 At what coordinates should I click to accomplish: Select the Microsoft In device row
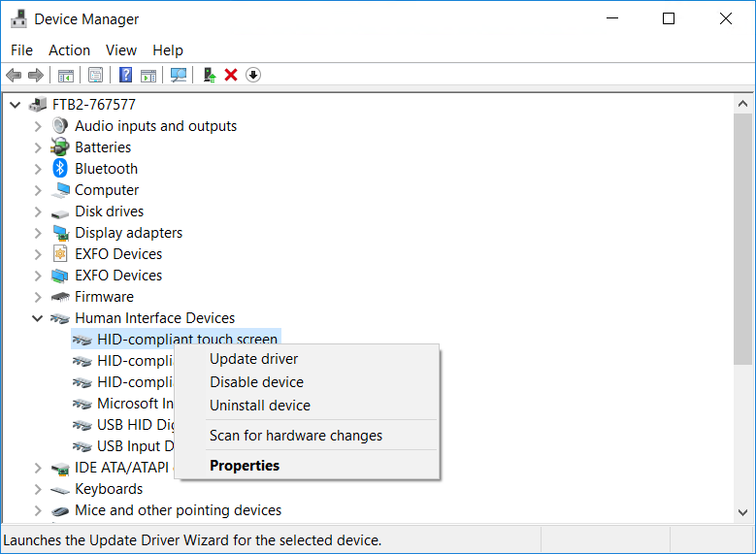coord(135,404)
